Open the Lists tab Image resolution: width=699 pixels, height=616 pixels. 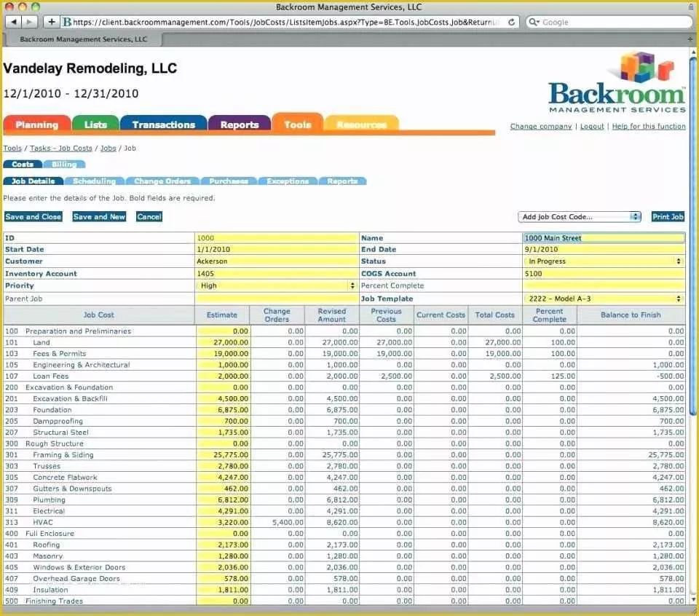(x=95, y=125)
